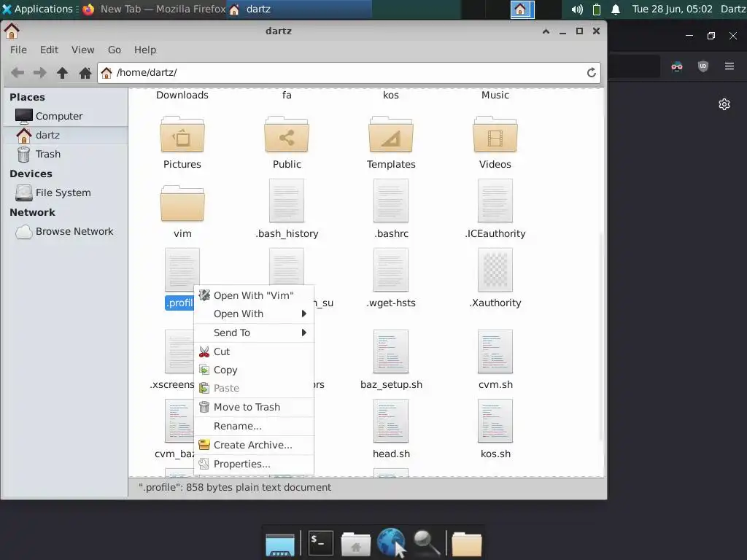Open Computer in Places sidebar
Image resolution: width=747 pixels, height=560 pixels.
[66, 116]
